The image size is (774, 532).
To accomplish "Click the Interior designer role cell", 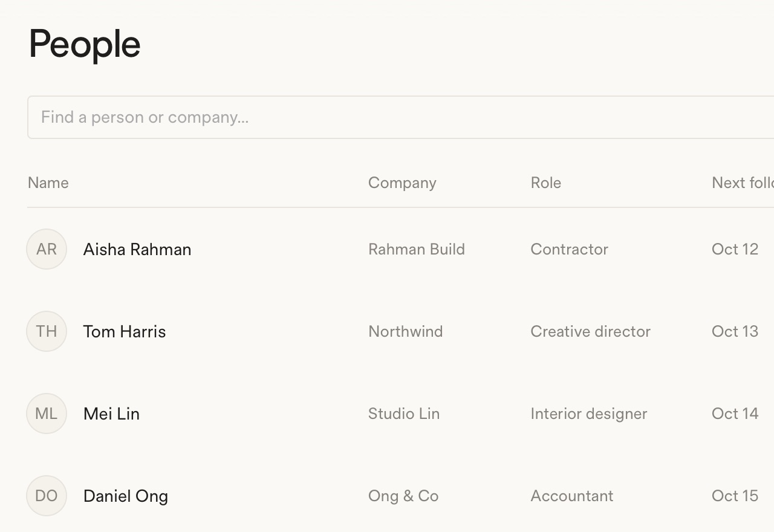I will pos(589,414).
